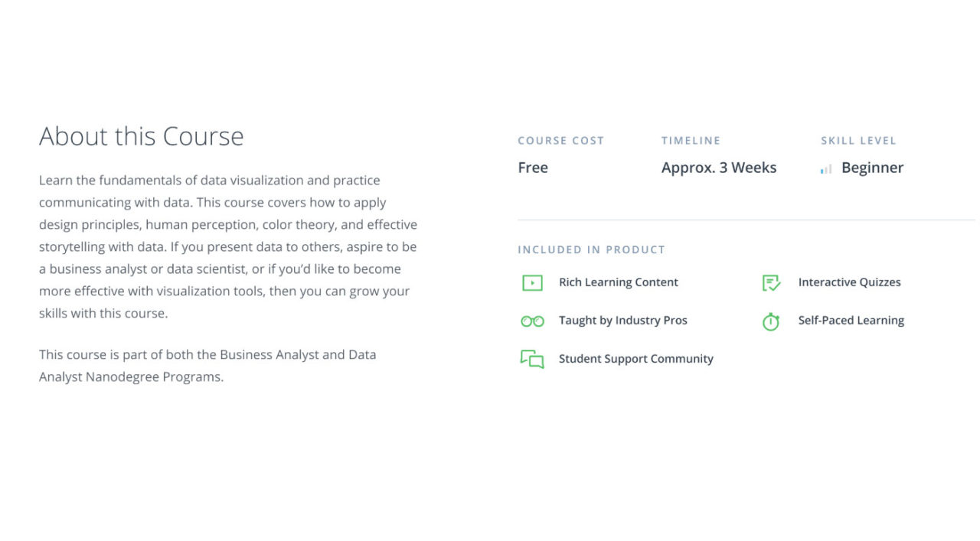Viewport: 980px width, 541px height.
Task: Click the Self-Paced Learning stopwatch icon
Action: coord(771,321)
